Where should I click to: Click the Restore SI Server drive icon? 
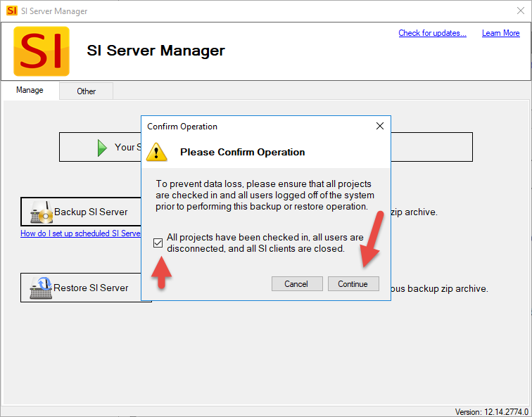pos(41,288)
